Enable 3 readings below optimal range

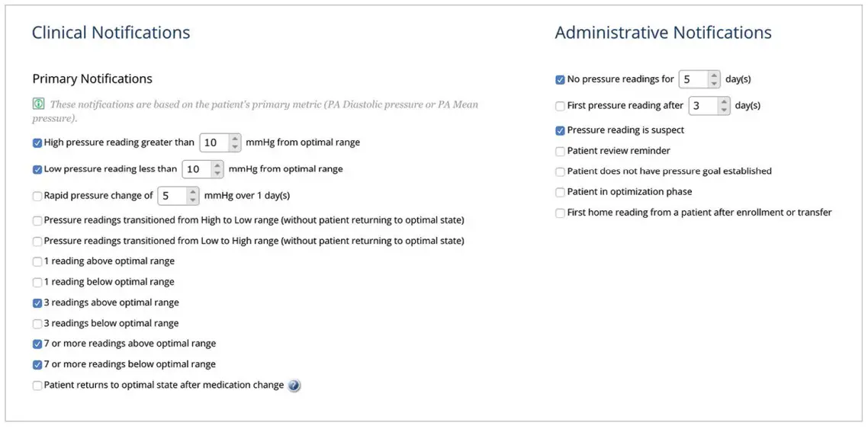(37, 323)
